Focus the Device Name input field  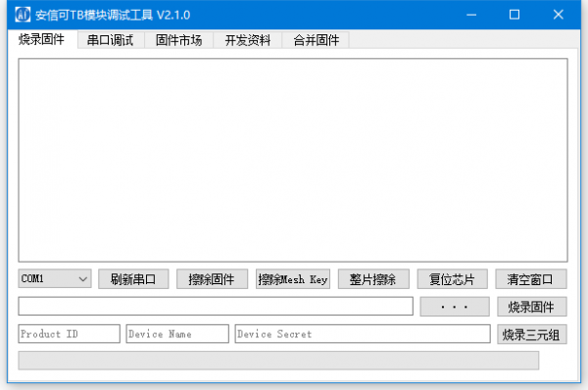[177, 333]
